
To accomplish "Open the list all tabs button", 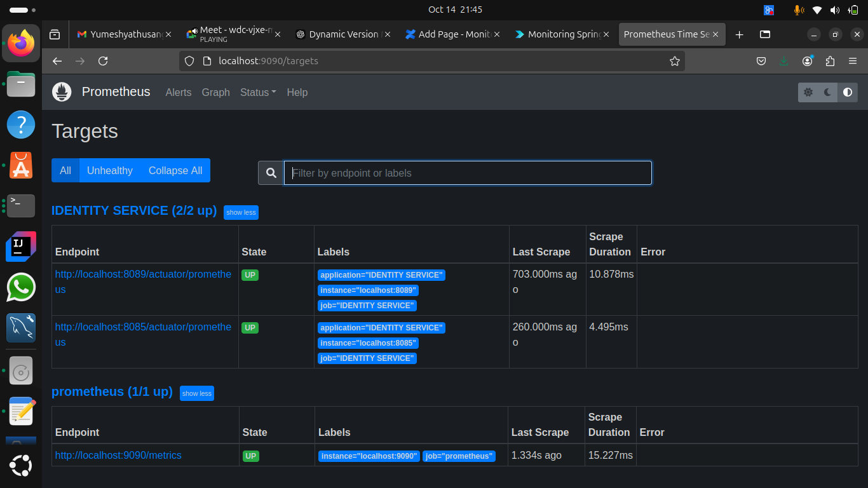I will [765, 34].
